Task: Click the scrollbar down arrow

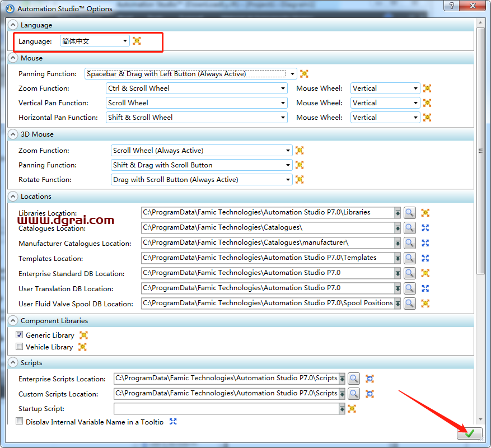Action: click(x=480, y=419)
